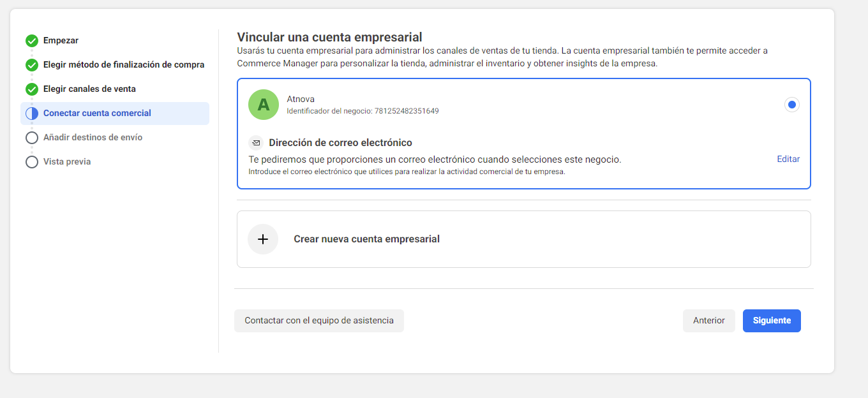
Task: Click the Anterior button
Action: pyautogui.click(x=709, y=321)
